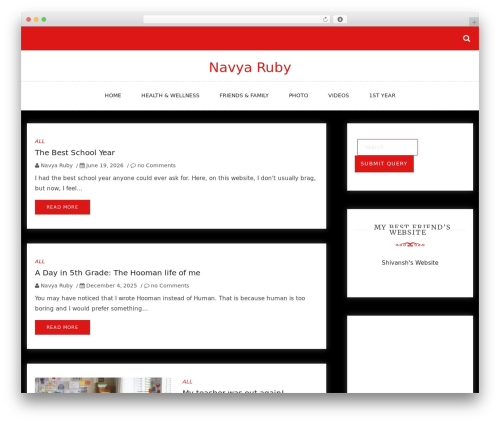Image resolution: width=500 pixels, height=423 pixels.
Task: Click no Comments on A Day in 5th Grade
Action: pyautogui.click(x=170, y=286)
